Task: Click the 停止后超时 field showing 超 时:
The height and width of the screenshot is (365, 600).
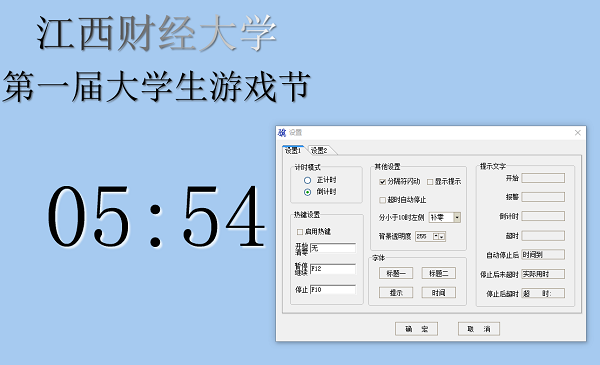Action: point(543,293)
